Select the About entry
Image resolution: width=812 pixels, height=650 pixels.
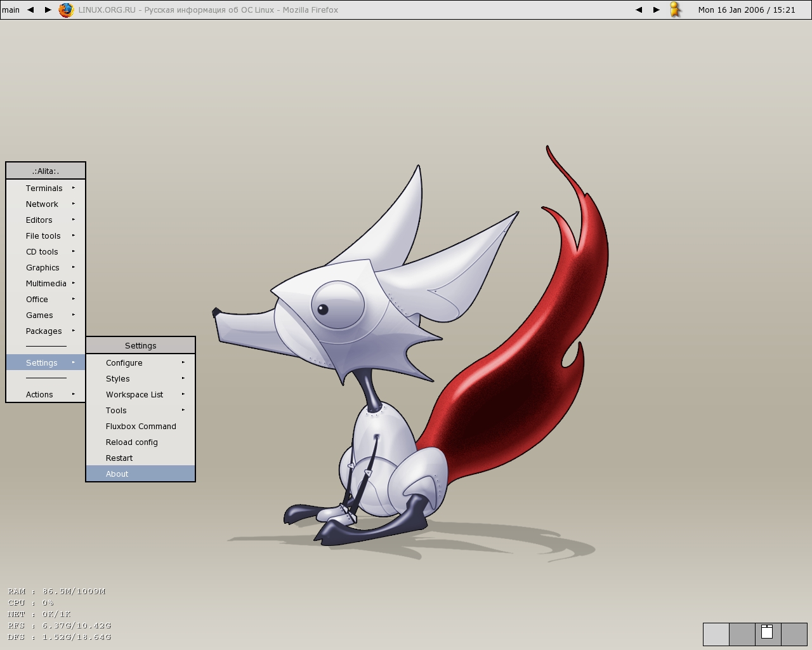click(141, 474)
